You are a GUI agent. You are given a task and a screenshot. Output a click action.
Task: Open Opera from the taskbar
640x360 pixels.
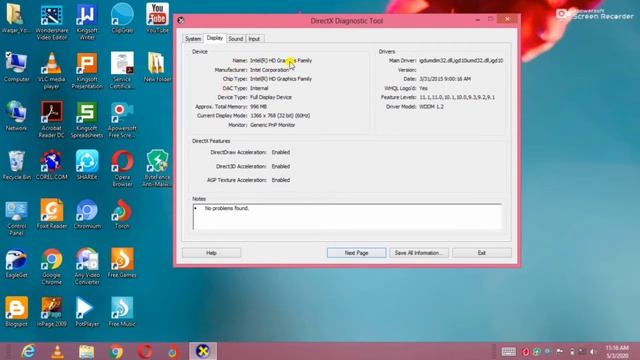click(x=145, y=351)
